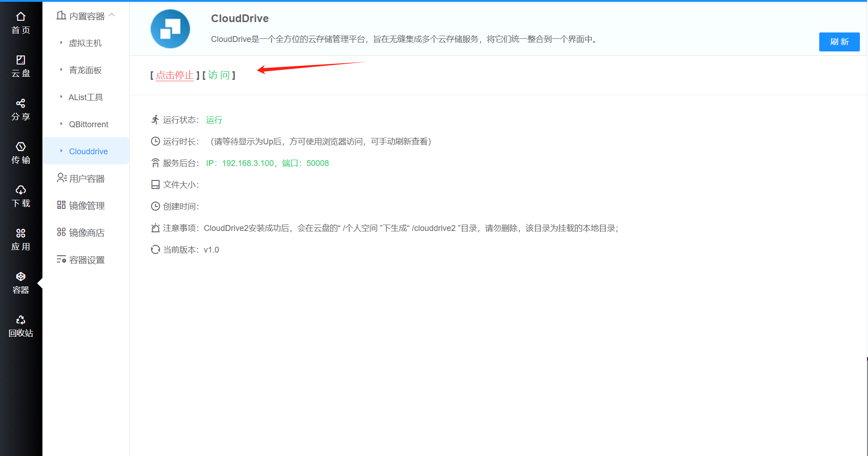
Task: Click the 访问 visit link
Action: point(219,75)
